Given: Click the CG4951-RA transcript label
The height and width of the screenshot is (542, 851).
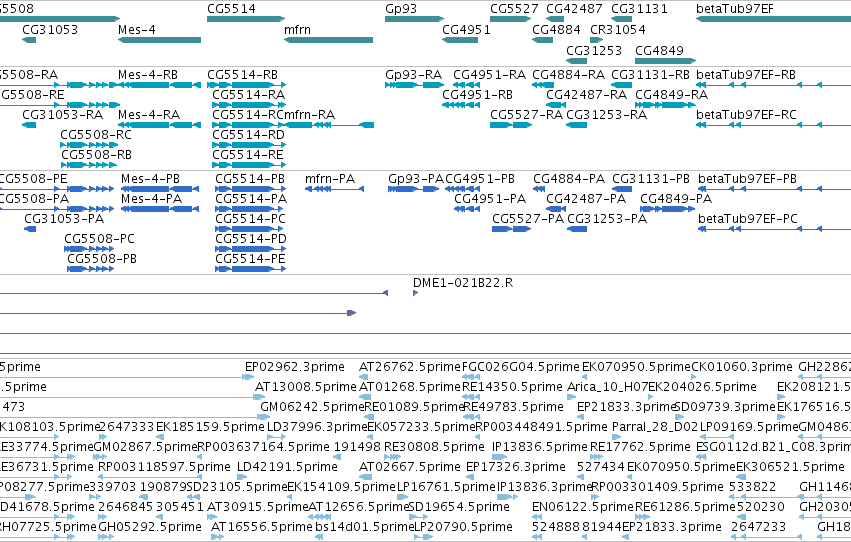Looking at the screenshot, I should [x=490, y=74].
